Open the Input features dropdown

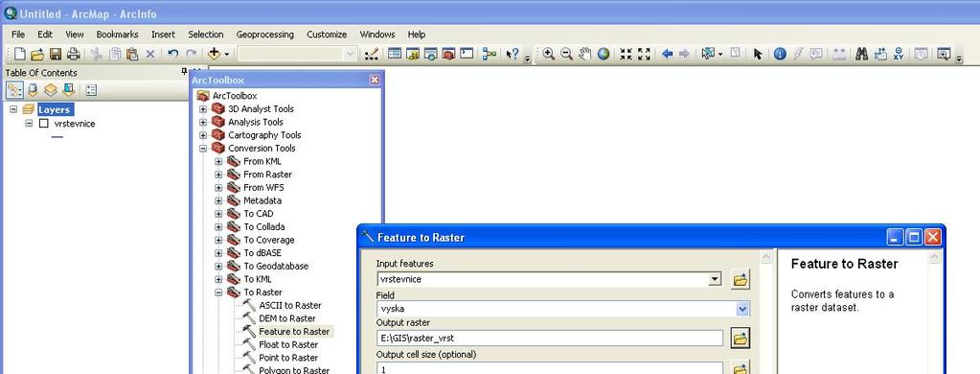pos(715,280)
